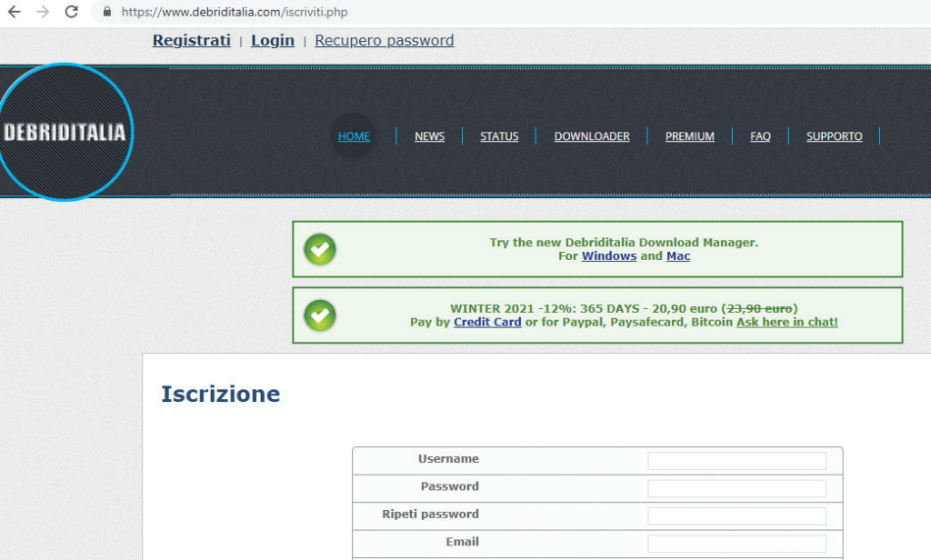Open the Credit Card payment link

coord(487,322)
